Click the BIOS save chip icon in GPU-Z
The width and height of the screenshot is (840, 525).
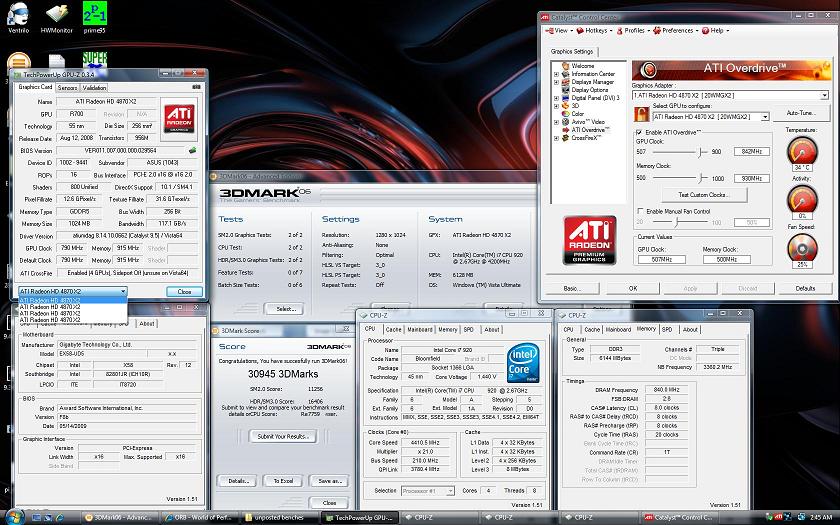tap(192, 151)
